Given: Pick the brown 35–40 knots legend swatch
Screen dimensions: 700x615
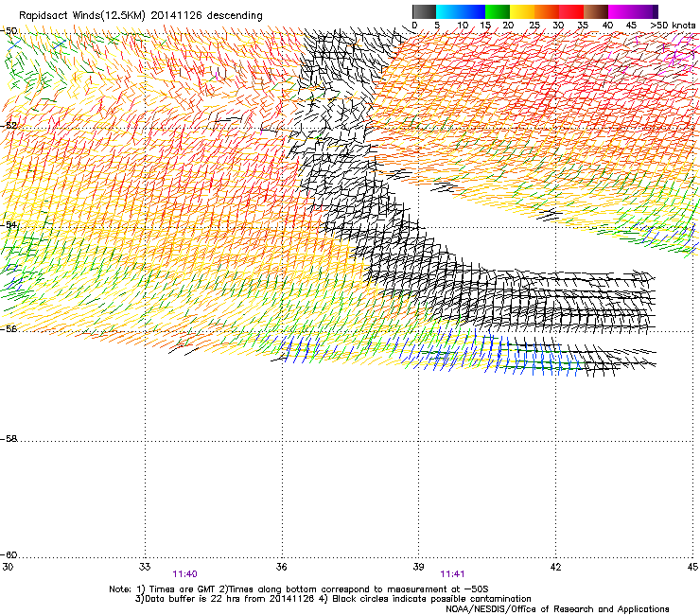Looking at the screenshot, I should pyautogui.click(x=596, y=11).
